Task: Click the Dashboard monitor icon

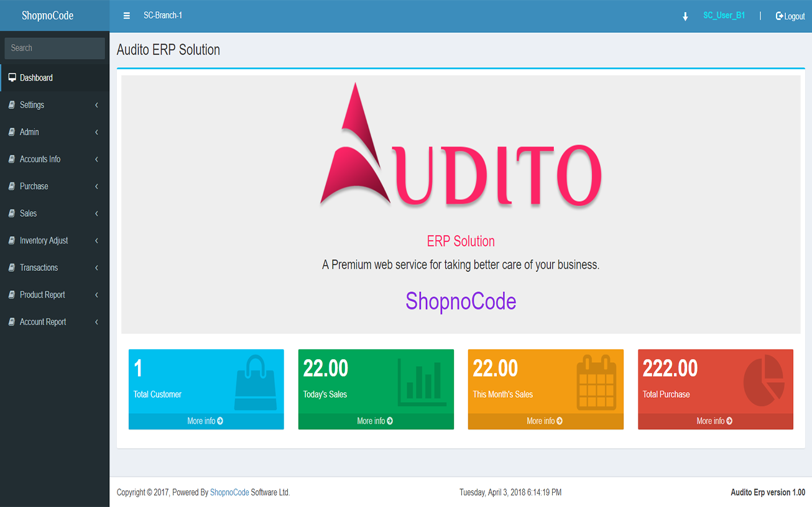Action: [x=12, y=78]
